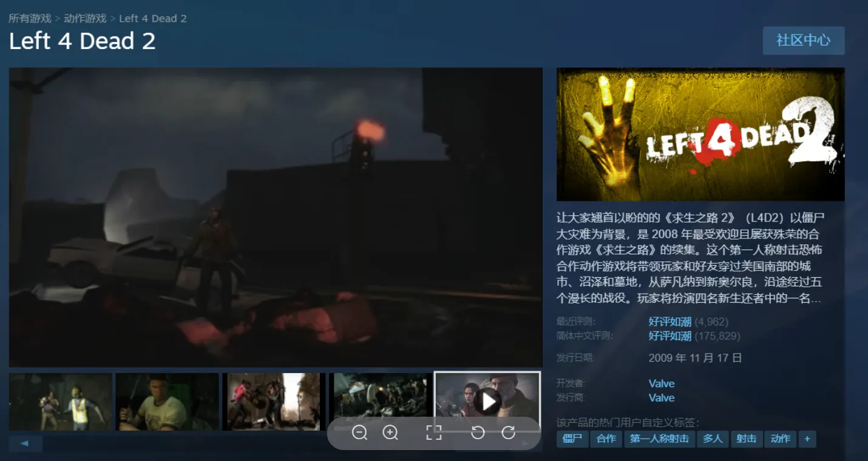Screen dimensions: 868x461
Task: Click the zoom out magnifier icon
Action: (359, 432)
